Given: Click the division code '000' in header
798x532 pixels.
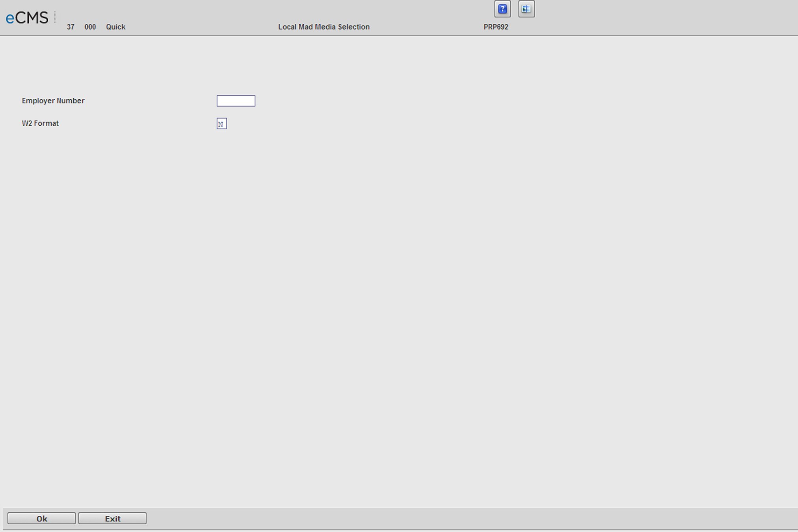Looking at the screenshot, I should pos(90,27).
